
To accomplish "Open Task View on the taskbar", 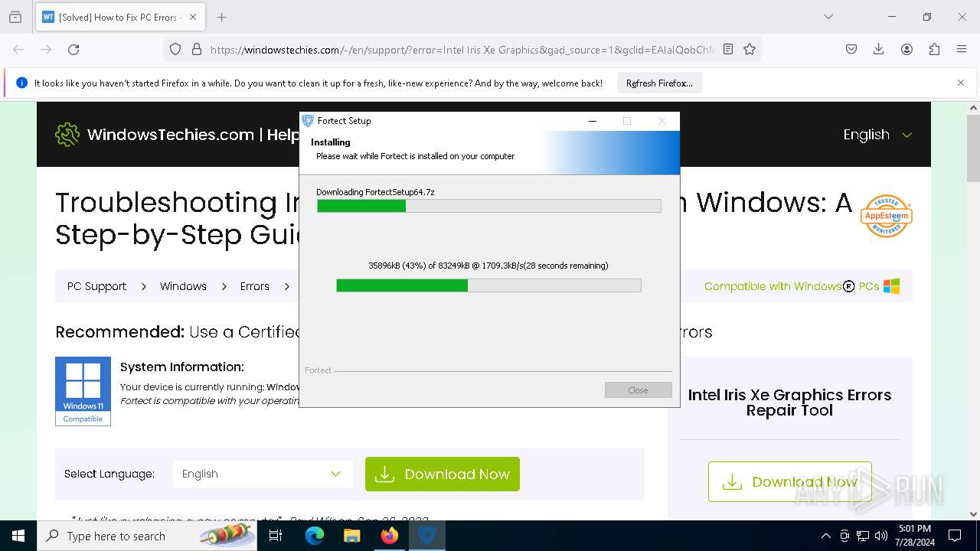I will point(276,536).
